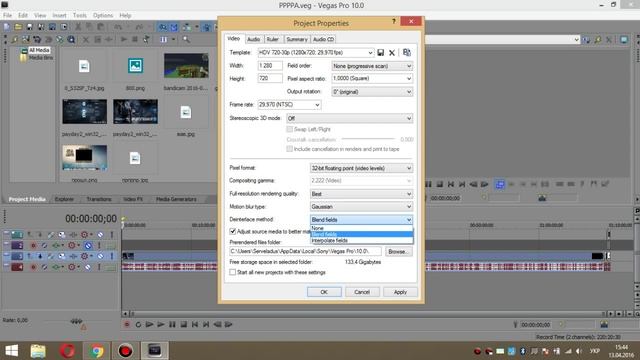Click the New project toolbar icon
640x360 pixels.
(7, 27)
